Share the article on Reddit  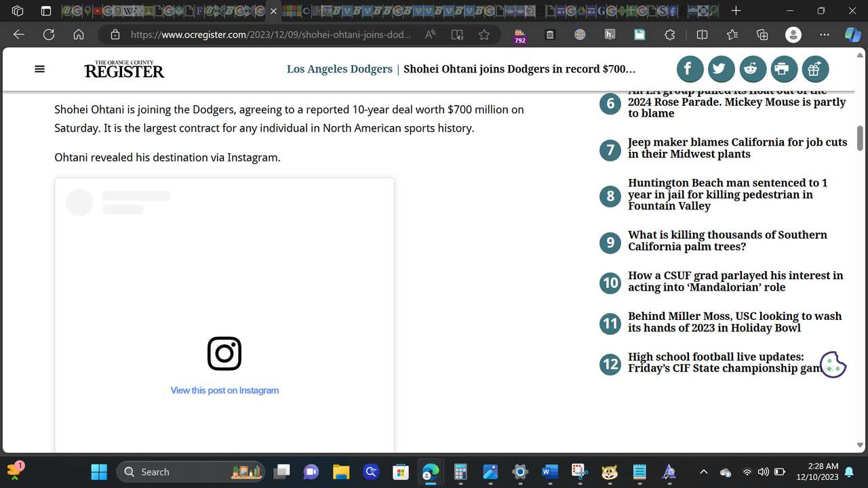(x=752, y=69)
